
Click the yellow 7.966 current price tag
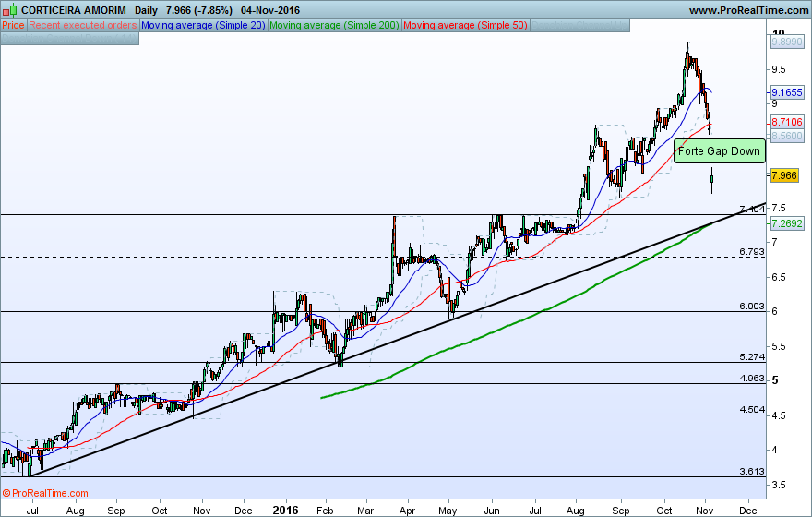pyautogui.click(x=784, y=175)
